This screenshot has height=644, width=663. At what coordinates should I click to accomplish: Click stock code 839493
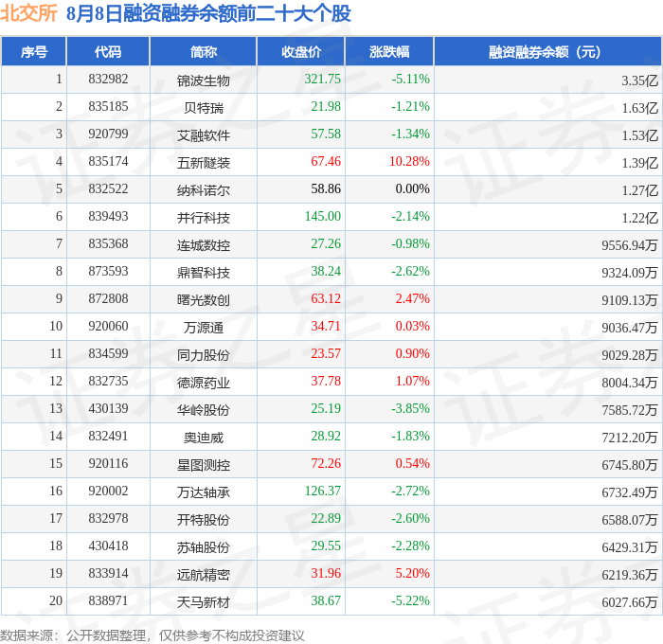point(108,217)
